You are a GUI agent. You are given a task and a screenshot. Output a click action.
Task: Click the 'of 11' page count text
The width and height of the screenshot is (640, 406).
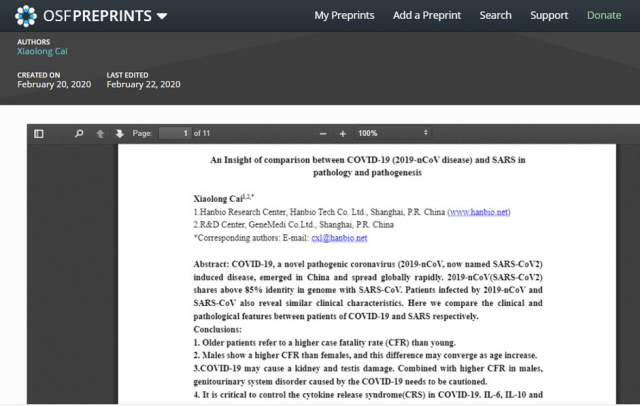(202, 133)
